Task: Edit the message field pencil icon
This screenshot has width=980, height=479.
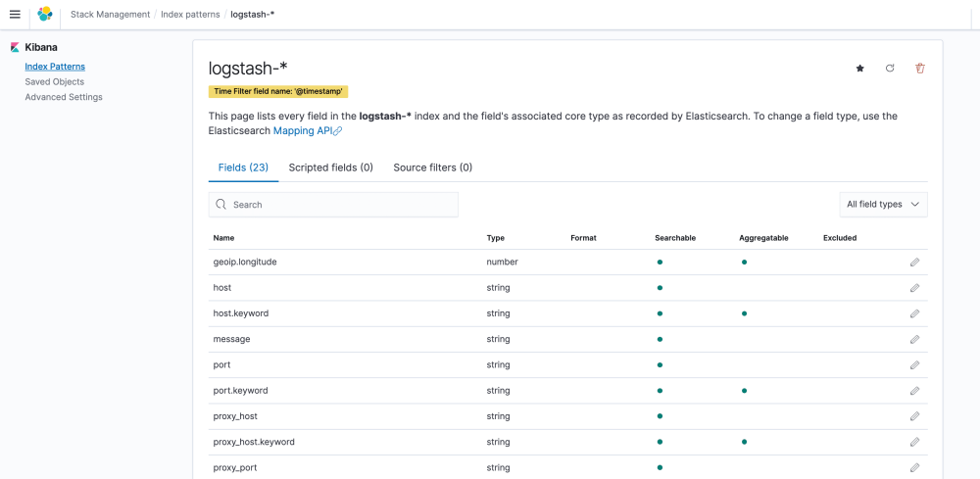Action: pos(914,339)
